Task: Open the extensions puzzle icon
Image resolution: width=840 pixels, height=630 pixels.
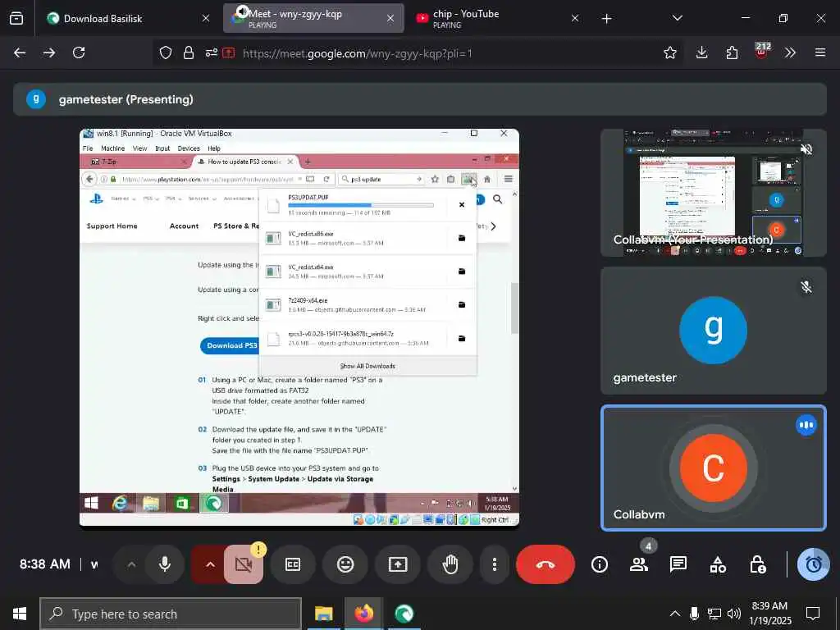Action: click(732, 52)
